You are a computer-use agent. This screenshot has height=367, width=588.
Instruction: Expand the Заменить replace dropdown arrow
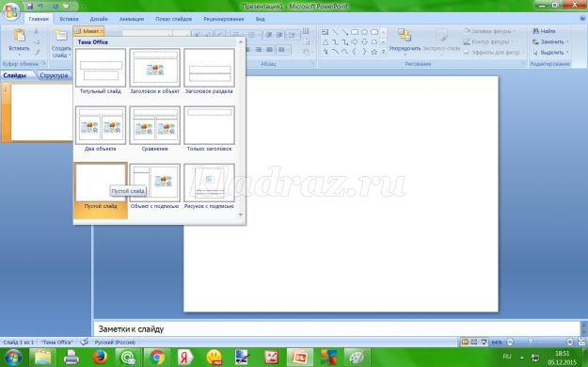point(567,41)
